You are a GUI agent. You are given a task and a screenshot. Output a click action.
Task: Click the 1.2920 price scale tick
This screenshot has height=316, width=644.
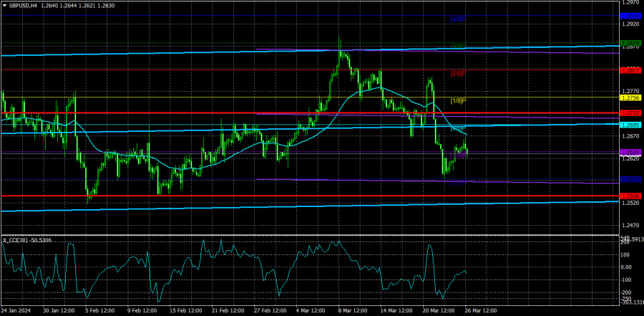tap(631, 24)
